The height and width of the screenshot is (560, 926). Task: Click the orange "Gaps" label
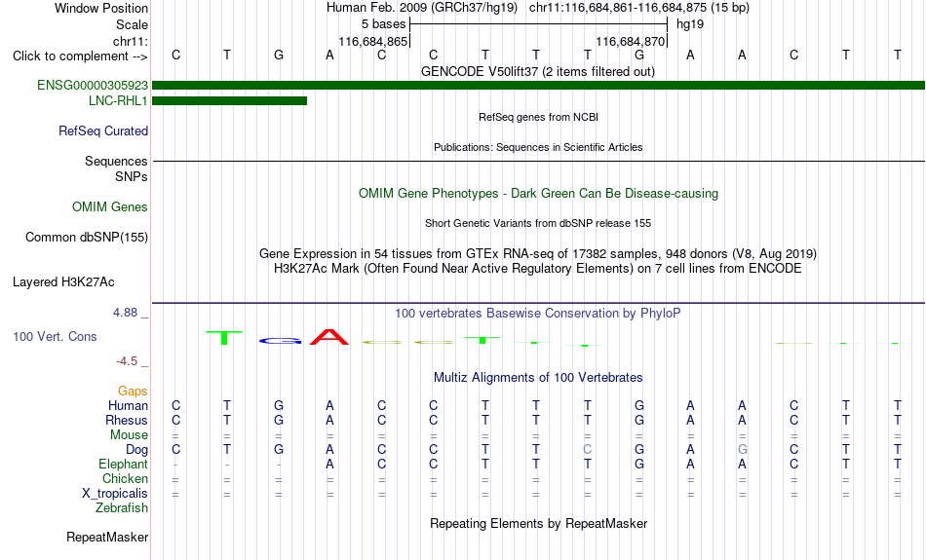click(x=133, y=392)
